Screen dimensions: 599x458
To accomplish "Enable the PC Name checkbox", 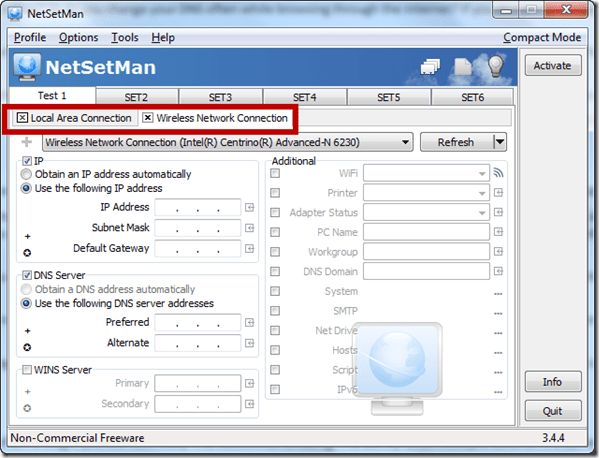I will tap(275, 232).
